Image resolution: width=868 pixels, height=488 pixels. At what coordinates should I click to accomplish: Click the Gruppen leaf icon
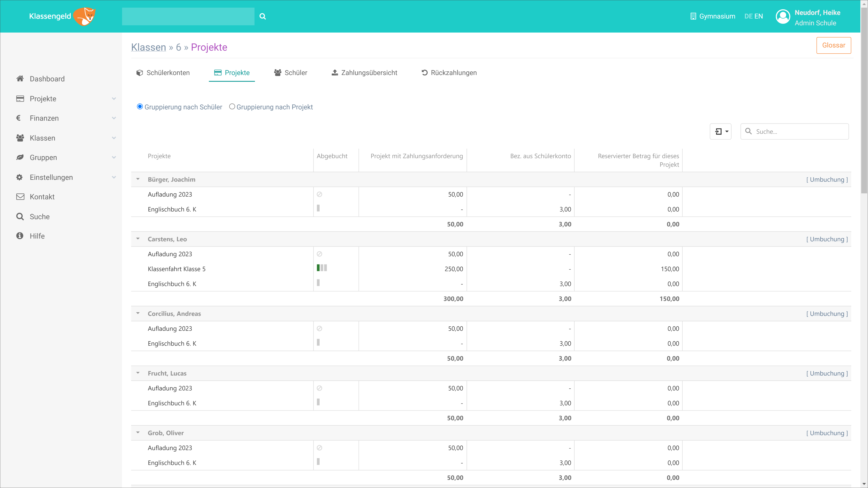pos(20,157)
